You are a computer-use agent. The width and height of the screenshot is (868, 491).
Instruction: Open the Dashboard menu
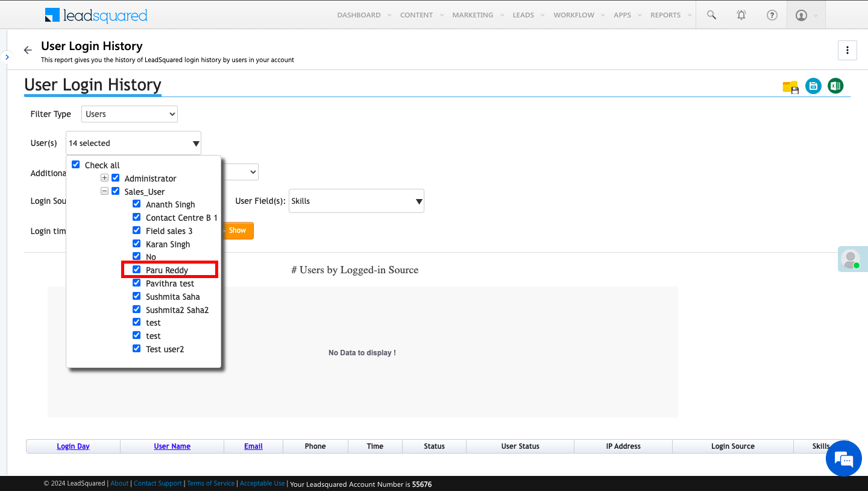tap(359, 15)
